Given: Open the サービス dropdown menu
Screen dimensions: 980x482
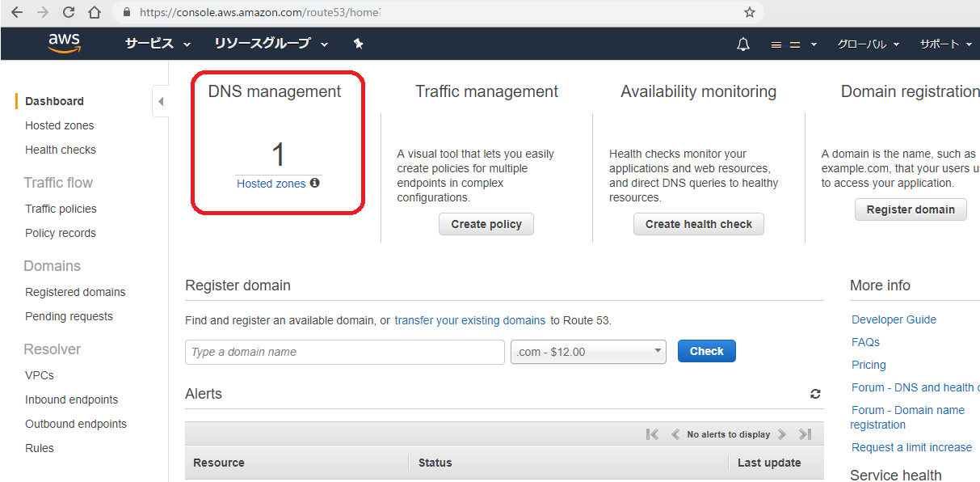Looking at the screenshot, I should [158, 44].
